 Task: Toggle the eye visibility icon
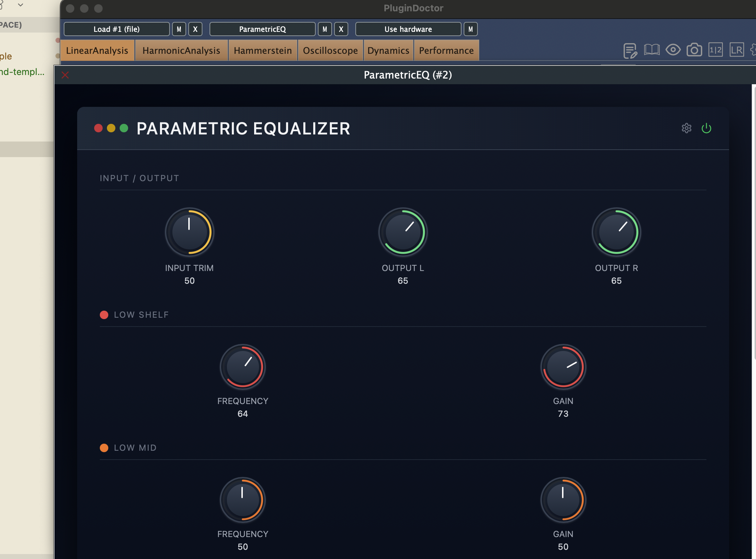coord(673,50)
